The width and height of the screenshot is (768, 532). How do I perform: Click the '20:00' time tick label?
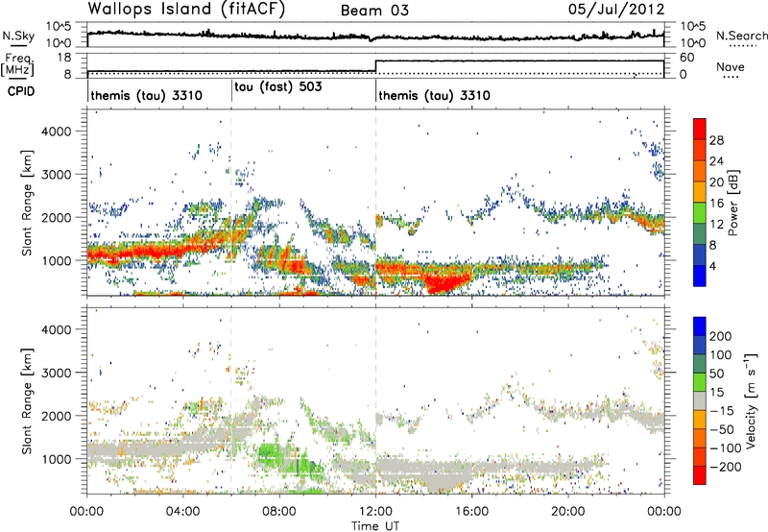coord(567,512)
